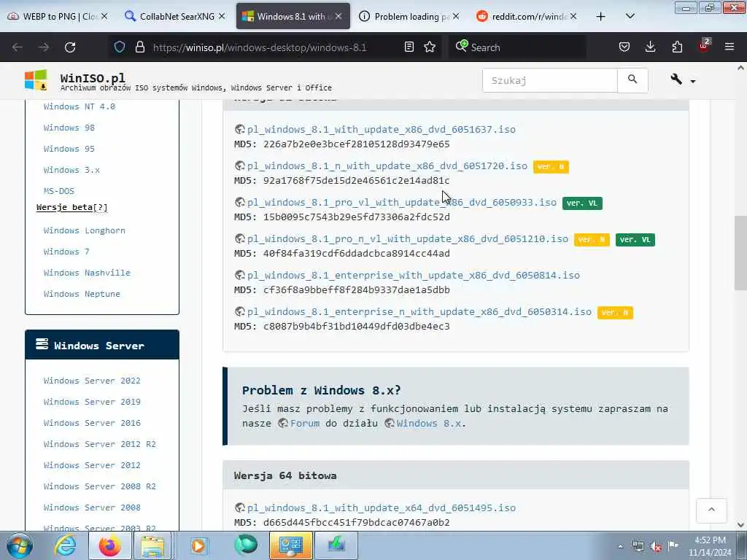Reload the current page
Image resolution: width=747 pixels, height=560 pixels.
pyautogui.click(x=70, y=47)
